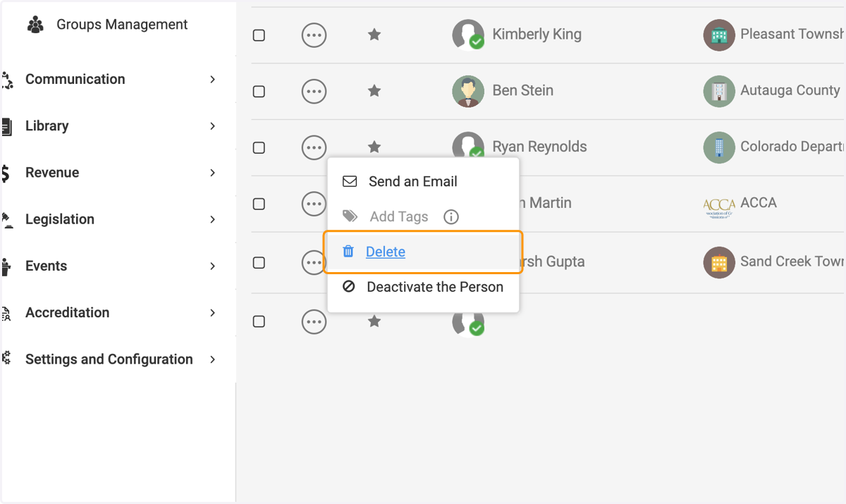Click the trash icon next to Delete
This screenshot has height=504, width=846.
pos(348,251)
